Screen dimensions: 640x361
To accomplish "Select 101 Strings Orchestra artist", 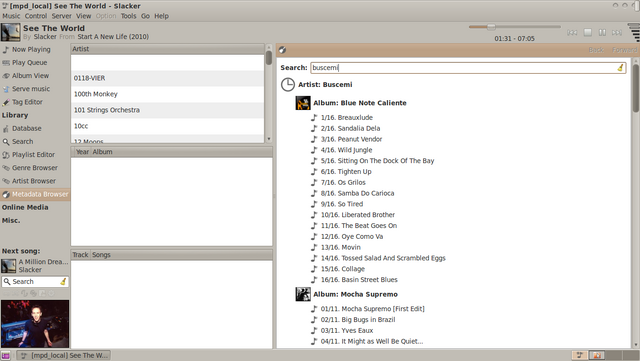I will tap(167, 110).
